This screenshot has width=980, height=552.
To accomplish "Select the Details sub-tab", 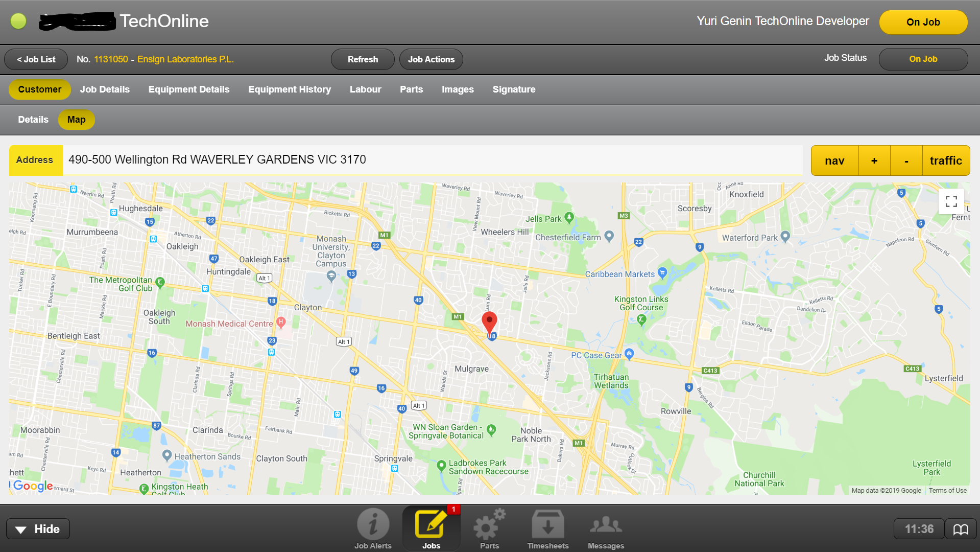I will click(x=33, y=120).
